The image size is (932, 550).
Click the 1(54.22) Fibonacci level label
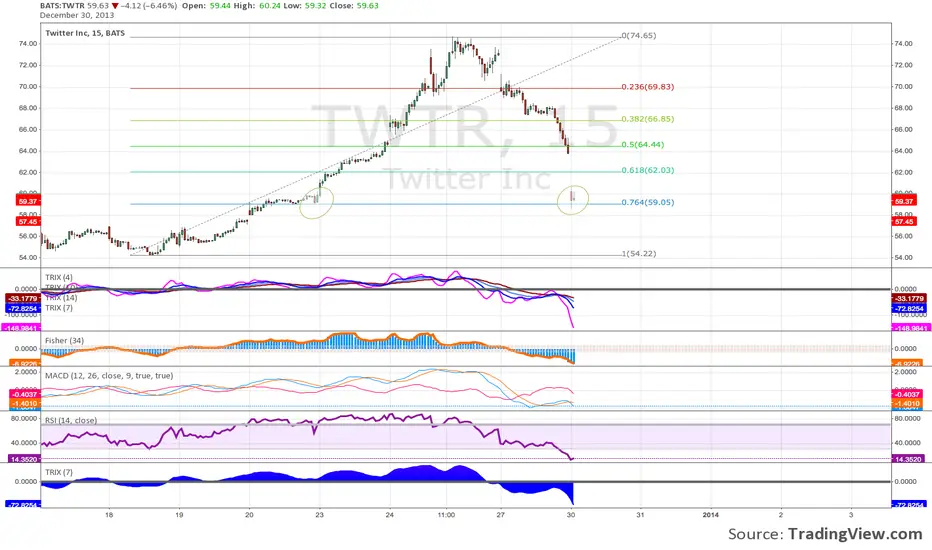pos(639,253)
